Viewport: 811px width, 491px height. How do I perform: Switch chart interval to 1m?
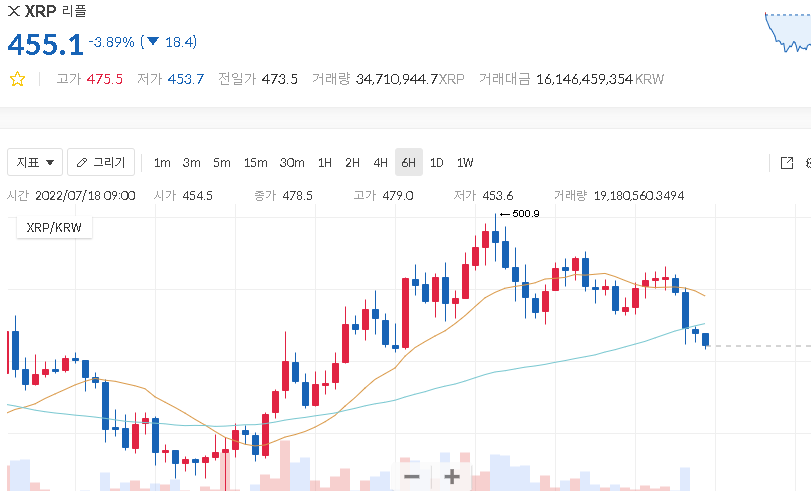point(162,162)
